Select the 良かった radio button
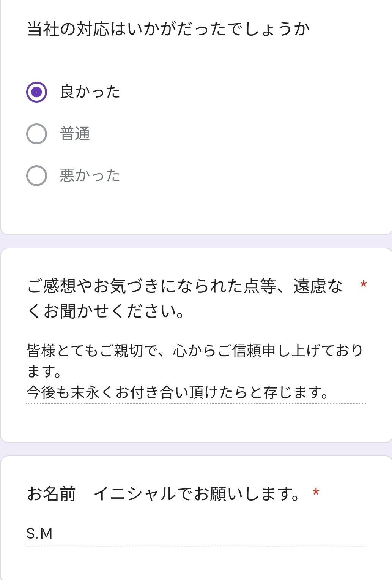 point(36,92)
